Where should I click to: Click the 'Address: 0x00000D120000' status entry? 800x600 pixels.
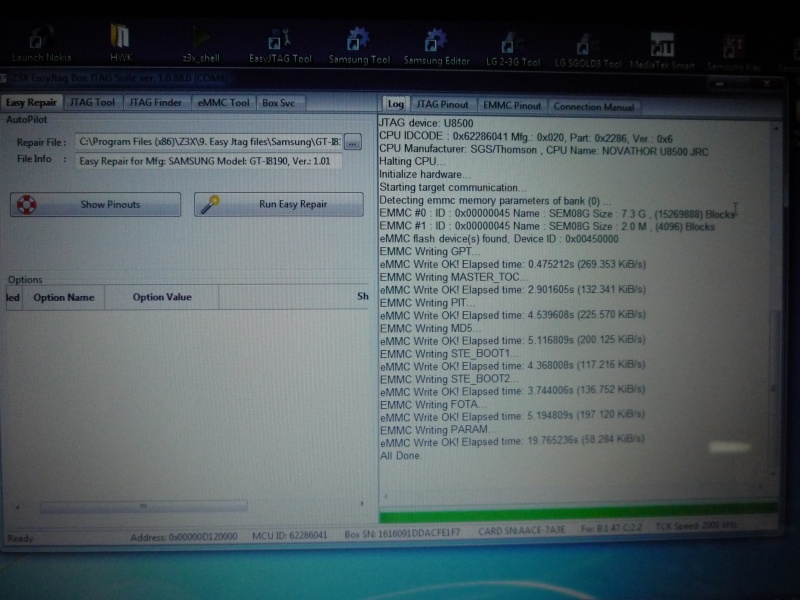coord(184,537)
